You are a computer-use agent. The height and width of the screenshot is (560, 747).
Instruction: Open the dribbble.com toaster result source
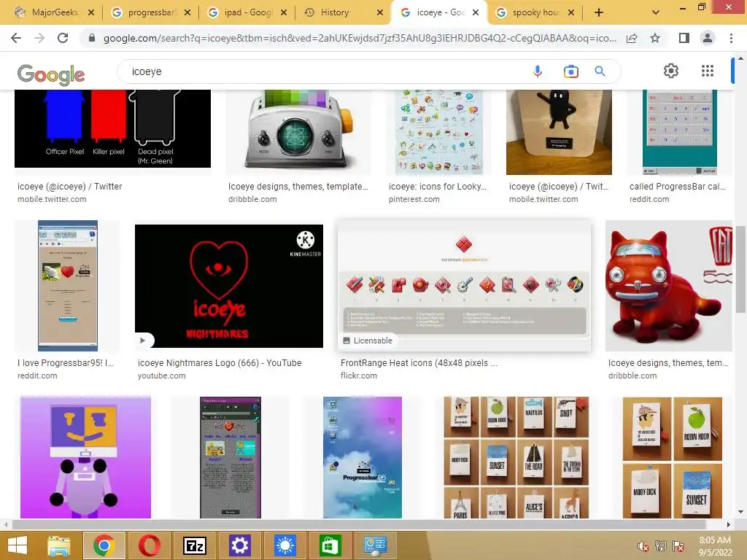click(x=252, y=199)
